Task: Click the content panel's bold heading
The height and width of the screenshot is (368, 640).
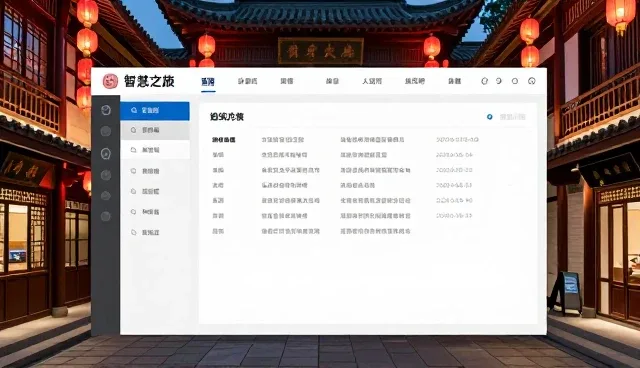Action: click(227, 117)
